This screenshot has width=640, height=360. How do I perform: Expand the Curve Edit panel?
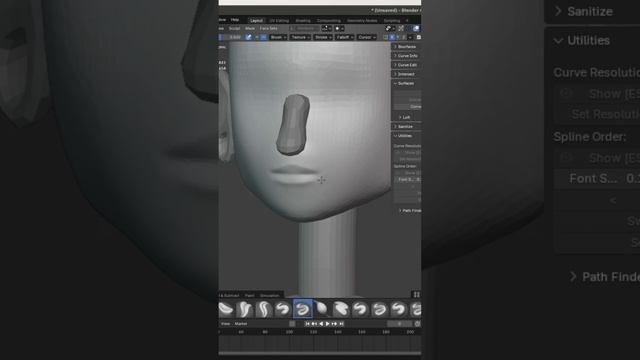[x=406, y=65]
